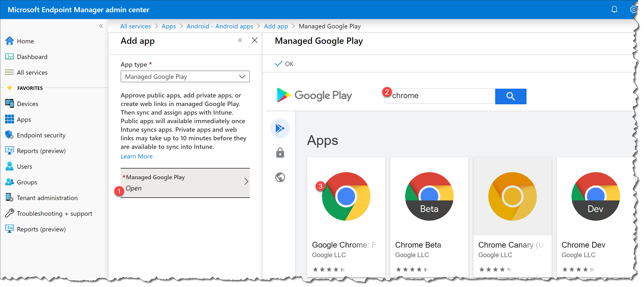Click the Learn More link
This screenshot has height=287, width=644.
[137, 156]
